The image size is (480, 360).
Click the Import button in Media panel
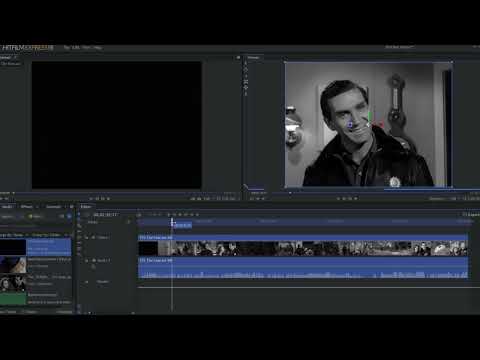(7, 217)
